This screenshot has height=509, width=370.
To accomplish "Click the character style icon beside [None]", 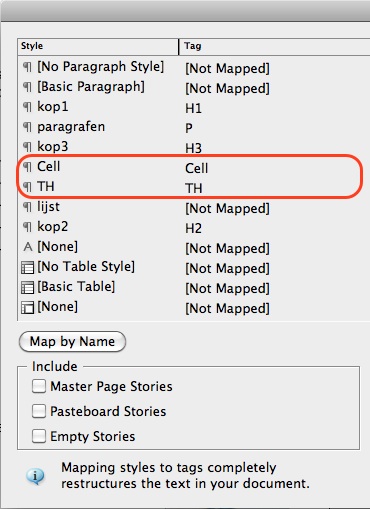I will pos(28,247).
